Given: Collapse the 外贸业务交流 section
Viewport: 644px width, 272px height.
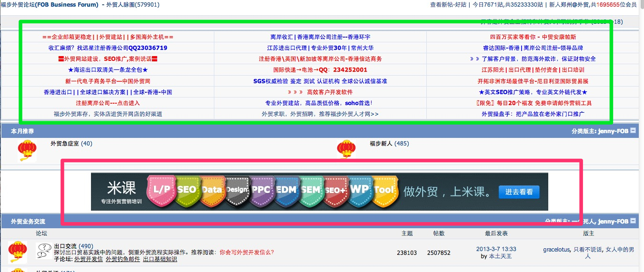Looking at the screenshot, I should pos(633,221).
